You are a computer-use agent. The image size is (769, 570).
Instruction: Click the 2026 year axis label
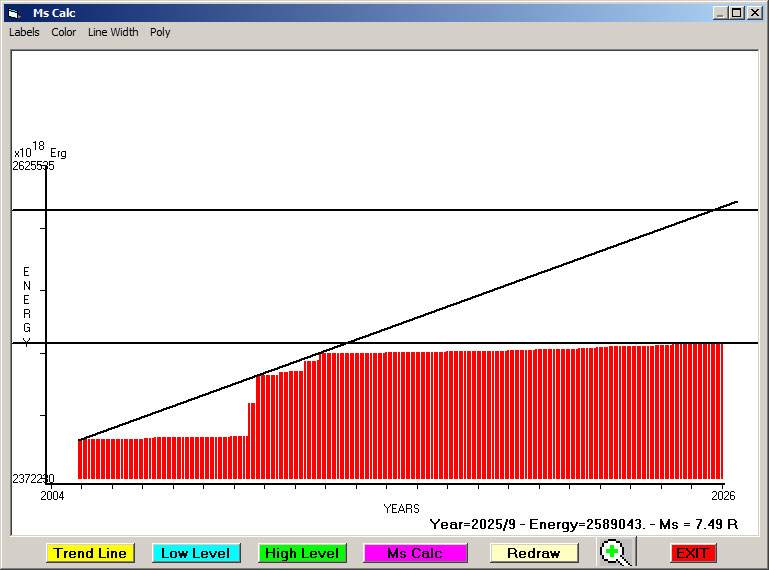pos(722,495)
